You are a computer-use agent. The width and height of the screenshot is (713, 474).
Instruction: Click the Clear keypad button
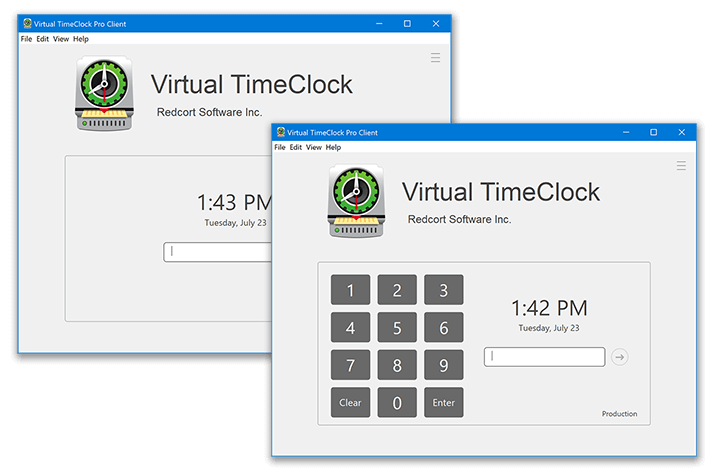pyautogui.click(x=350, y=403)
